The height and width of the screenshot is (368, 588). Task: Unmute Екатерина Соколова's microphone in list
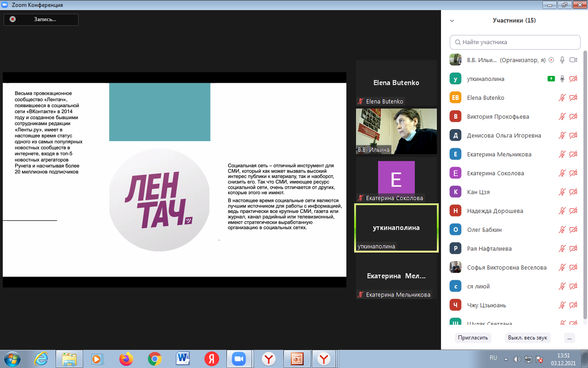tap(562, 173)
